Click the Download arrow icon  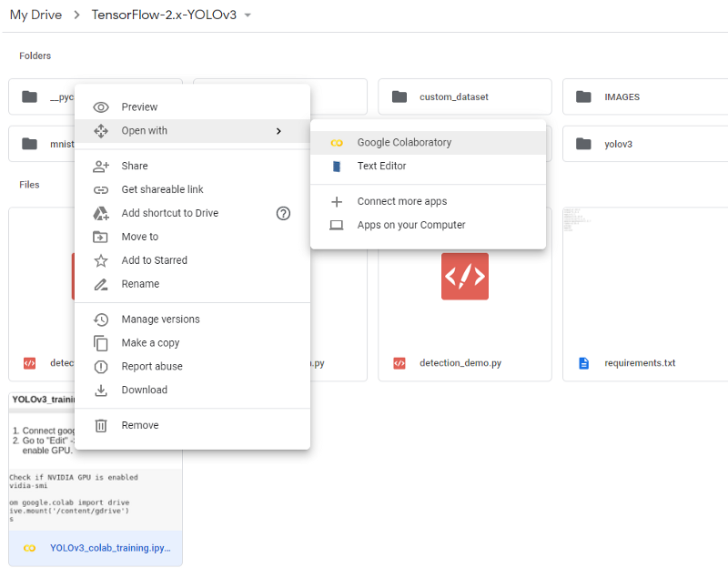[x=101, y=390]
